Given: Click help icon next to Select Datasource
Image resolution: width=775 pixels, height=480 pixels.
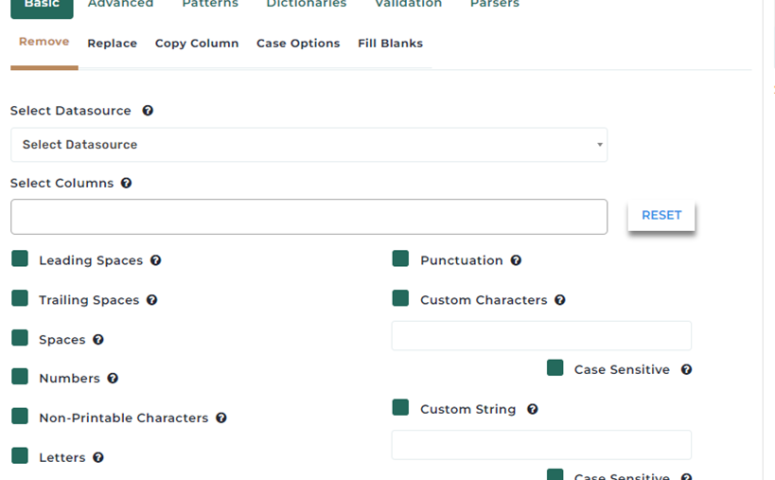Looking at the screenshot, I should (x=148, y=111).
